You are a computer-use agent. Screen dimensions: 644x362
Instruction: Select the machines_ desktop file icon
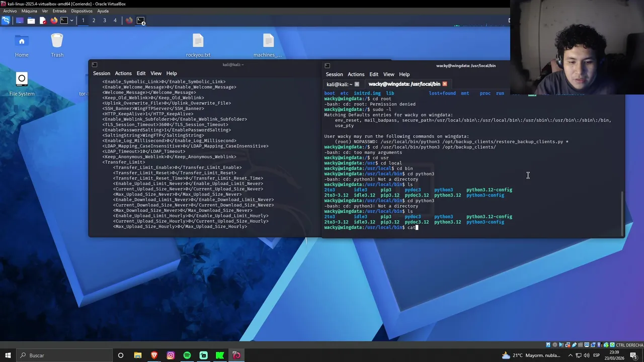tap(268, 45)
